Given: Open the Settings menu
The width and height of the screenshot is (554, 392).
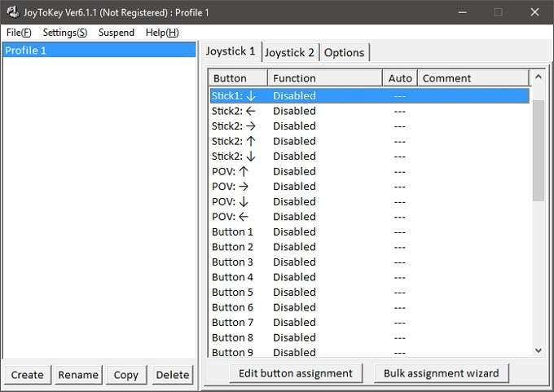Looking at the screenshot, I should (x=64, y=33).
